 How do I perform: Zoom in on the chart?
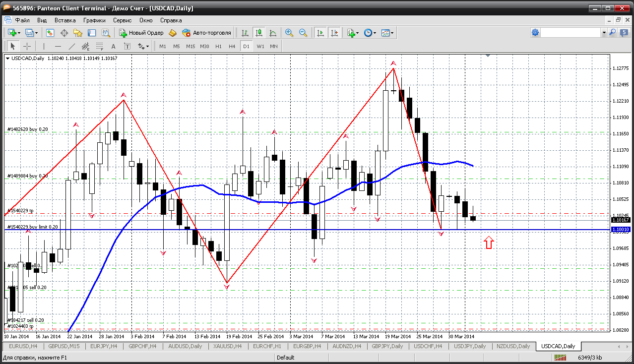[289, 33]
